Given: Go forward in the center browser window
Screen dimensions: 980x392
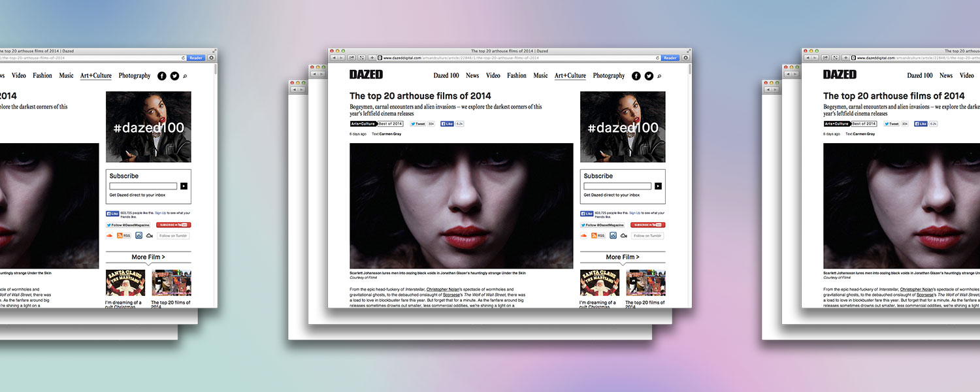Looking at the screenshot, I should coord(340,58).
